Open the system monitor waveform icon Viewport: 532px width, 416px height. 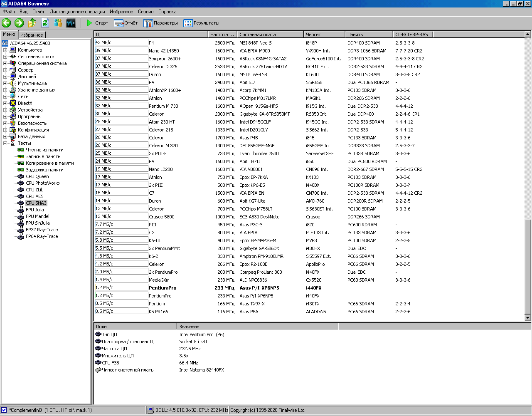(x=71, y=23)
